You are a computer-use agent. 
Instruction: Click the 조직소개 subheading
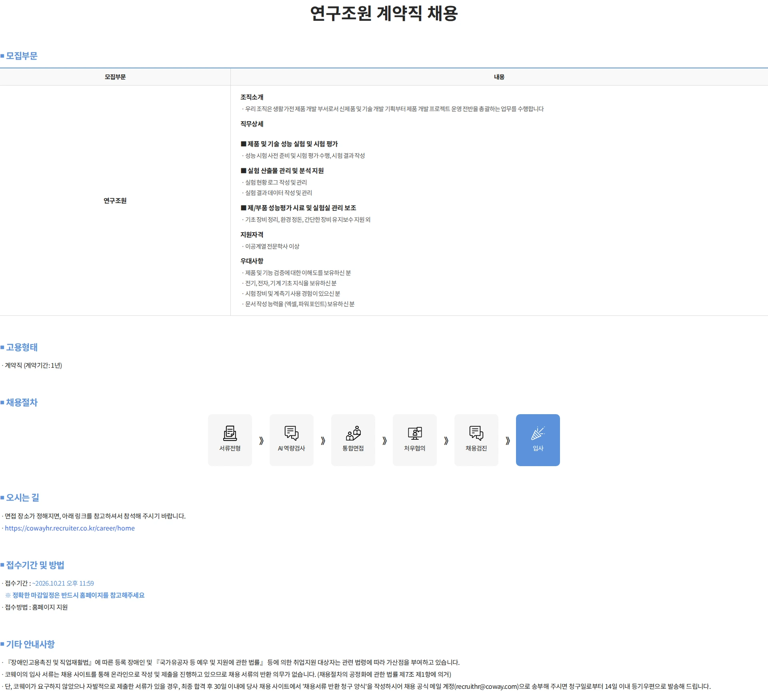pos(252,97)
